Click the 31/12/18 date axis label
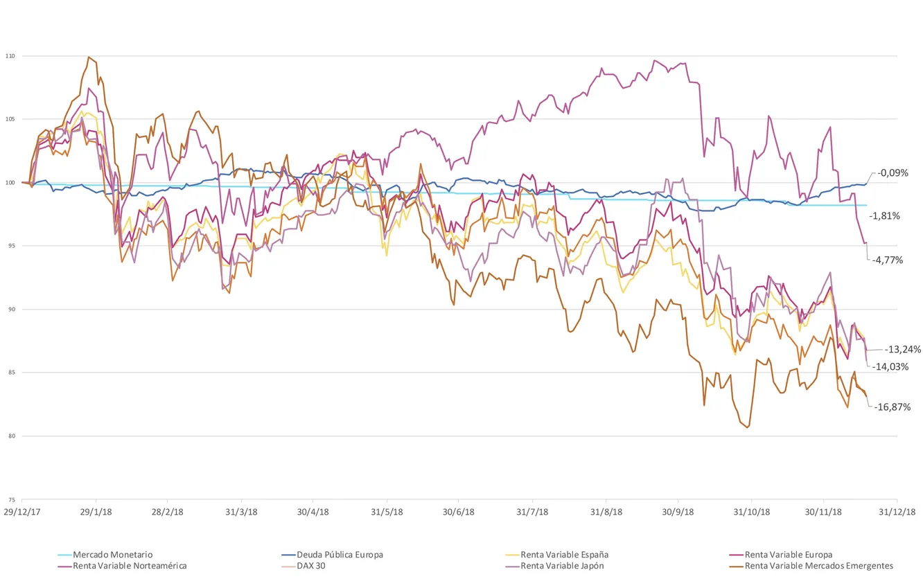The width and height of the screenshot is (923, 588). tap(897, 512)
